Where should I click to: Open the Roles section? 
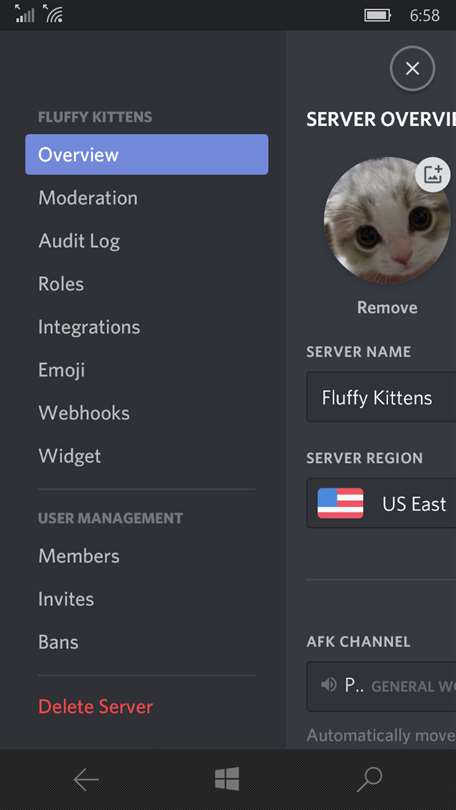[x=61, y=284]
